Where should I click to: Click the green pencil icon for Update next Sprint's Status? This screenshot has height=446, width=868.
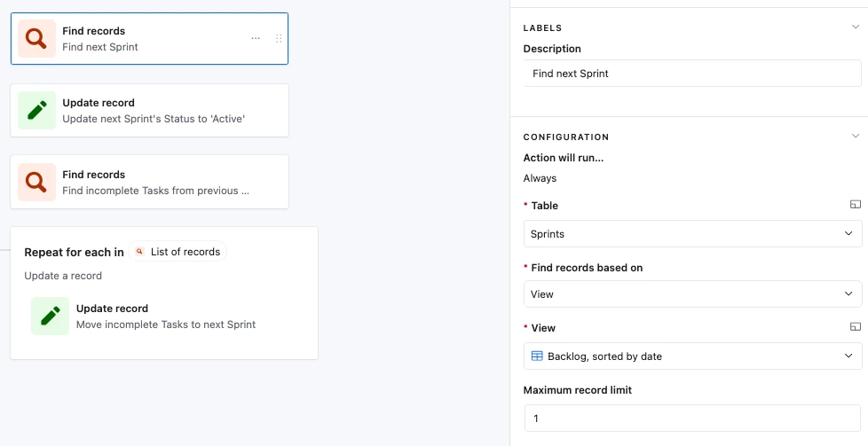(x=36, y=110)
